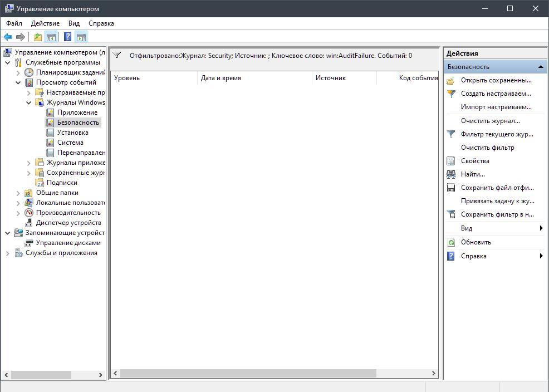Click the Properties icon in Actions pane

[451, 161]
